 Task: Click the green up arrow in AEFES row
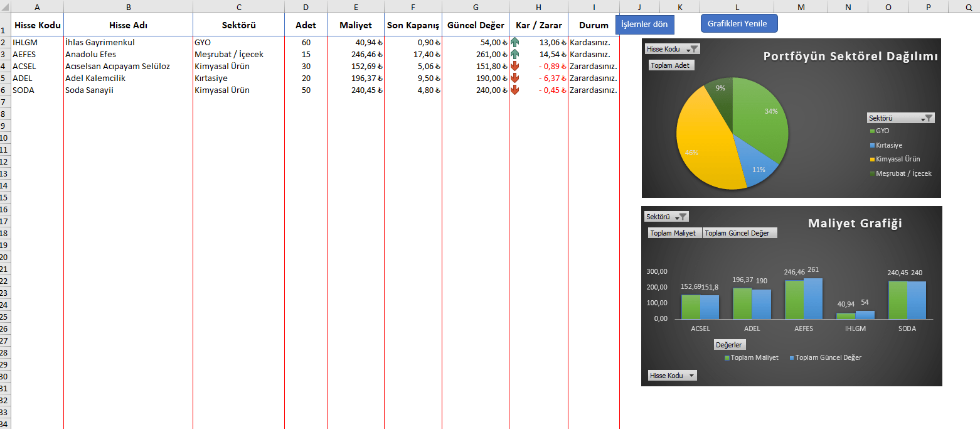[x=515, y=55]
